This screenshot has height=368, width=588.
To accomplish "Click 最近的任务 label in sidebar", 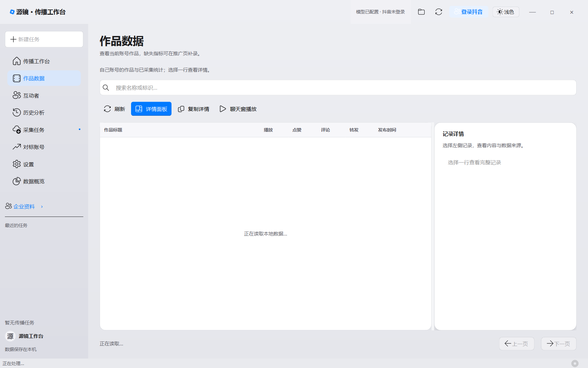I will [x=16, y=225].
